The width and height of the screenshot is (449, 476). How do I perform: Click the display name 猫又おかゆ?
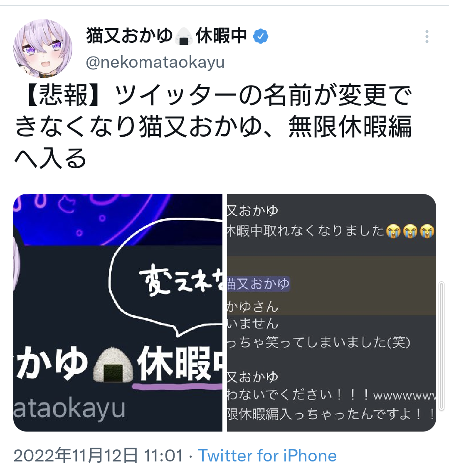pos(129,36)
